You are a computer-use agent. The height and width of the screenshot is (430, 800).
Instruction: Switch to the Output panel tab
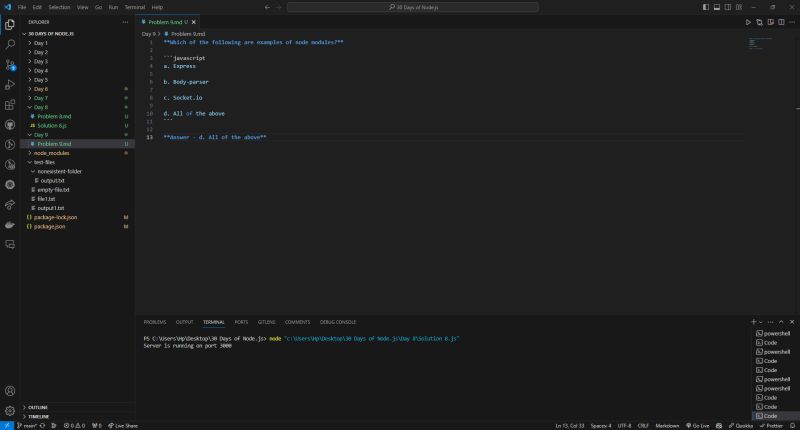click(x=184, y=322)
